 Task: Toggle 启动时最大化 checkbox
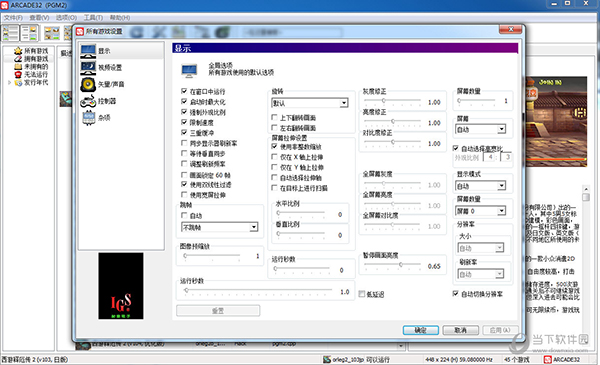click(x=184, y=101)
